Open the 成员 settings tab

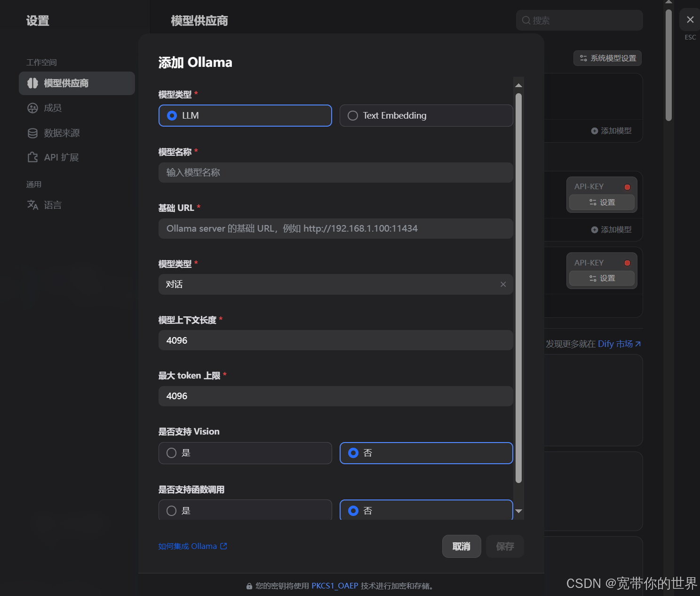(x=77, y=108)
